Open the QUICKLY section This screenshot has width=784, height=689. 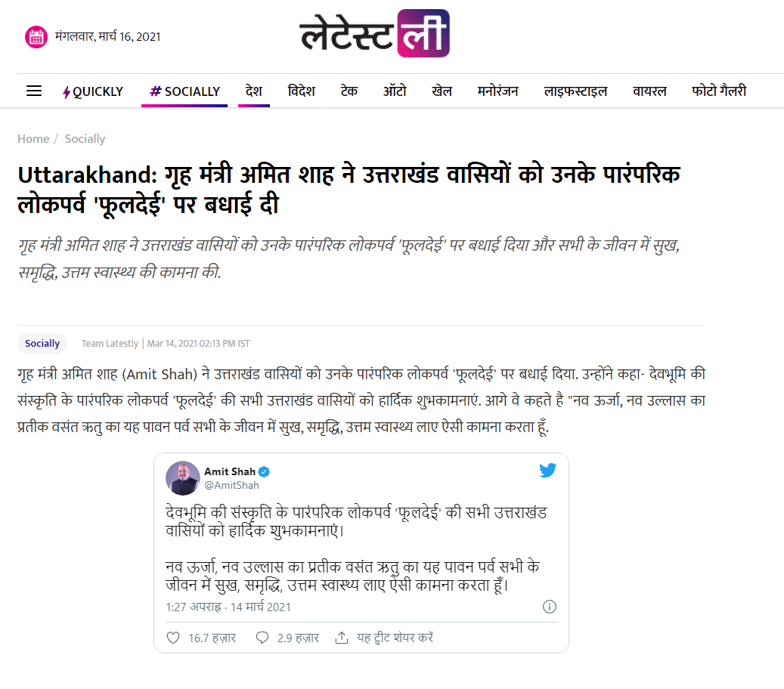tap(92, 92)
